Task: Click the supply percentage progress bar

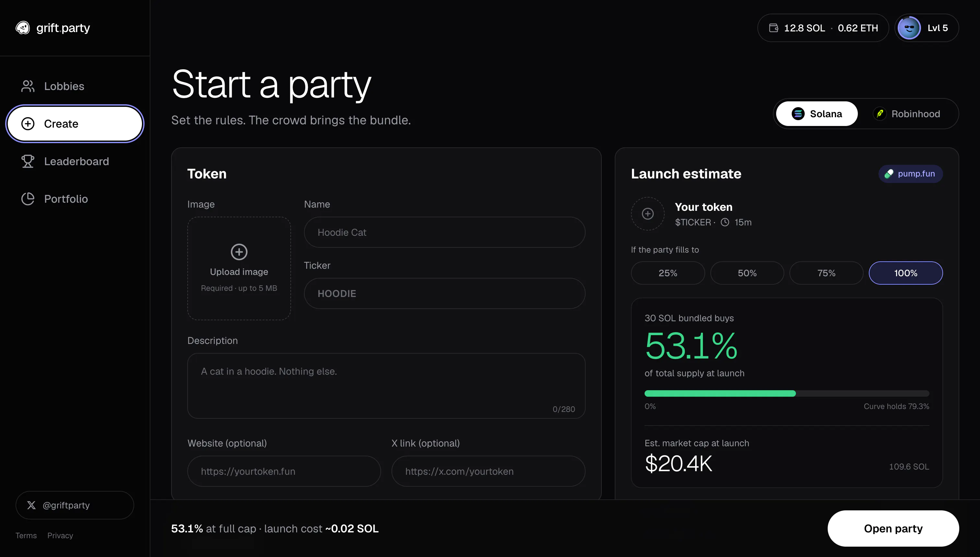Action: 787,393
